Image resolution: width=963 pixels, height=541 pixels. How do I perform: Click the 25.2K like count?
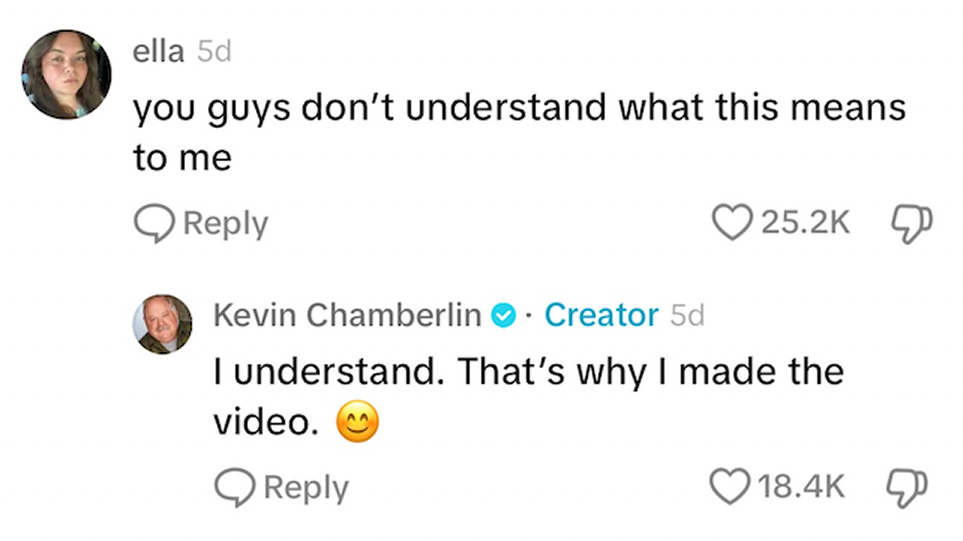805,223
